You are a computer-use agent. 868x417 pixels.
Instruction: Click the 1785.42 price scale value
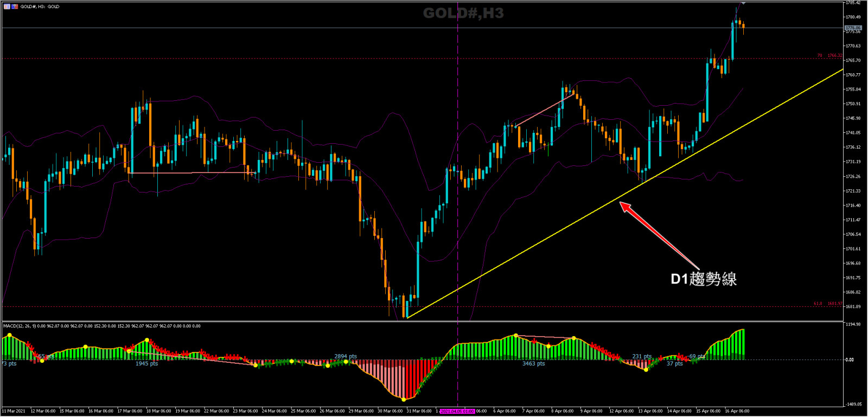853,3
